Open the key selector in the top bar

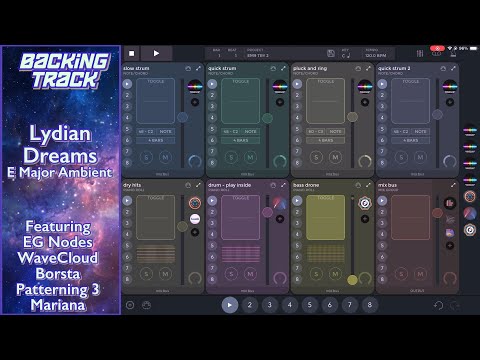click(x=346, y=54)
